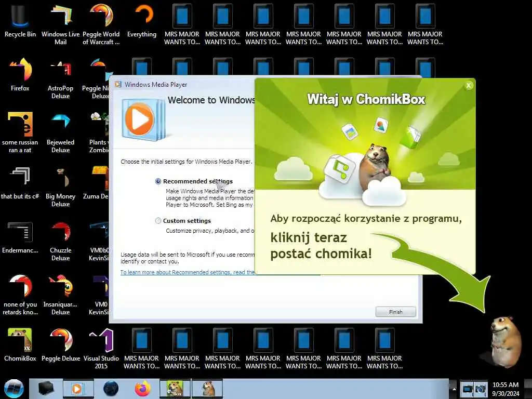Open Firefox from the taskbar

143,389
